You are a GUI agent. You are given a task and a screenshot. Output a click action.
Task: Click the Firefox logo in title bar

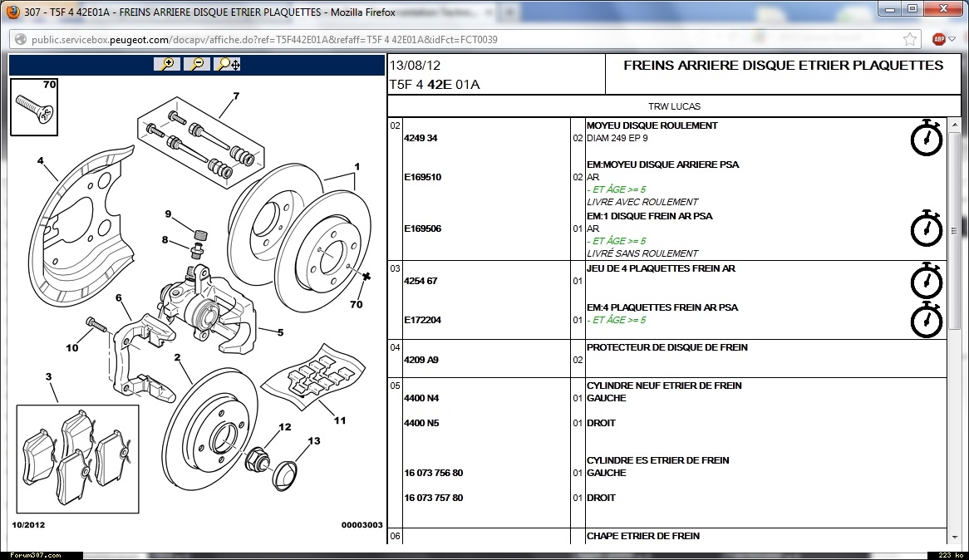[x=12, y=11]
